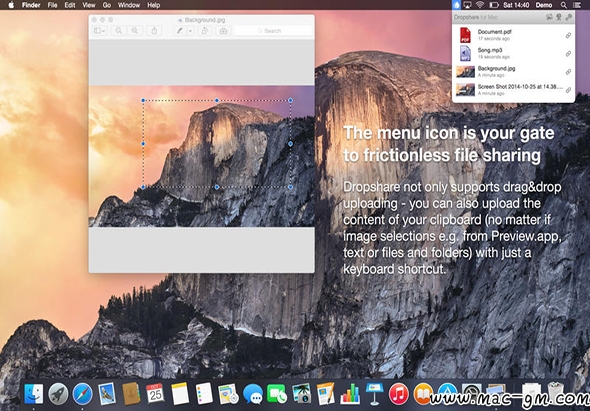The image size is (590, 411).
Task: Open the markup toolbox in Preview
Action: [224, 31]
